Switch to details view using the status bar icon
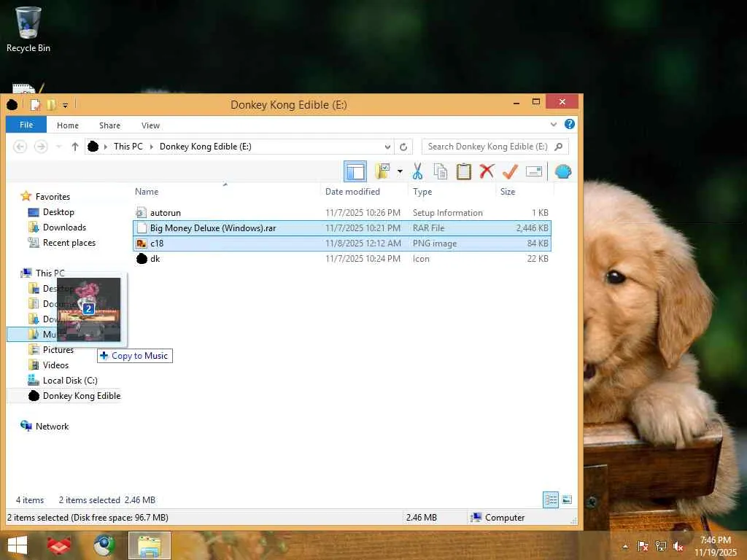Screen dimensions: 747x560 point(551,499)
